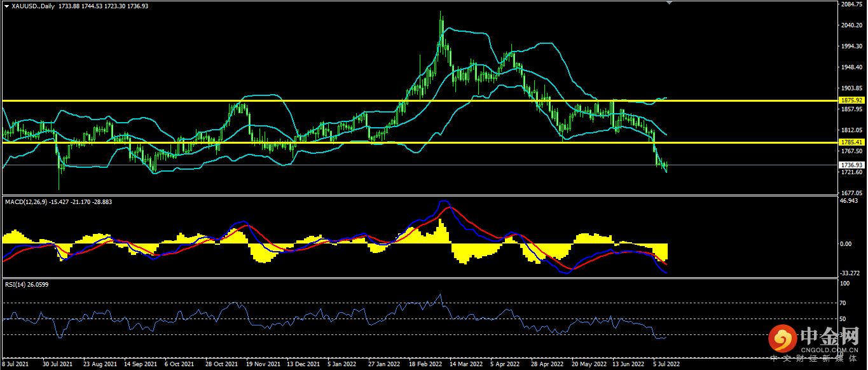Click the 6 Oct 2021 date label
This screenshot has width=868, height=370.
coord(179,365)
